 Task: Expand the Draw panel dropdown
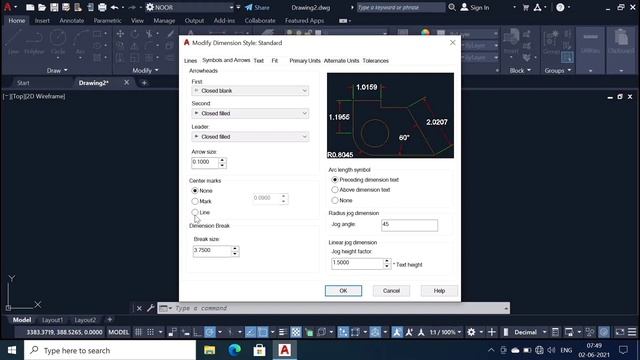click(57, 70)
